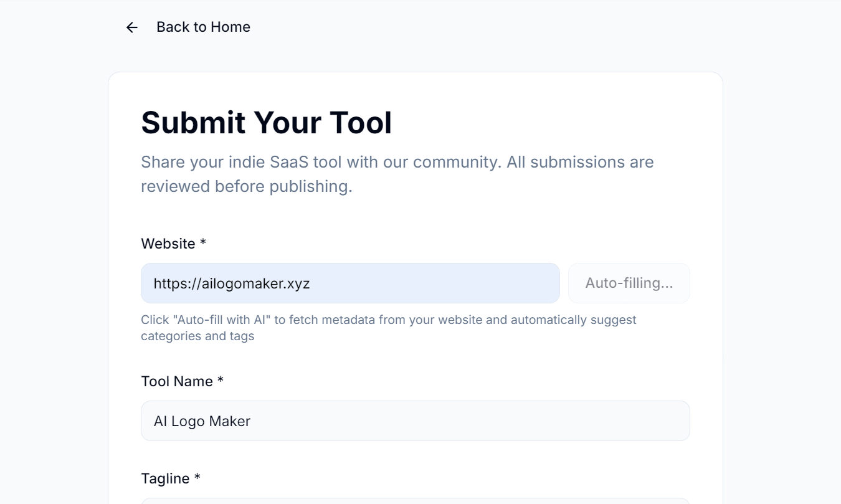This screenshot has width=841, height=504.
Task: Click the "Website *" field label
Action: click(173, 244)
